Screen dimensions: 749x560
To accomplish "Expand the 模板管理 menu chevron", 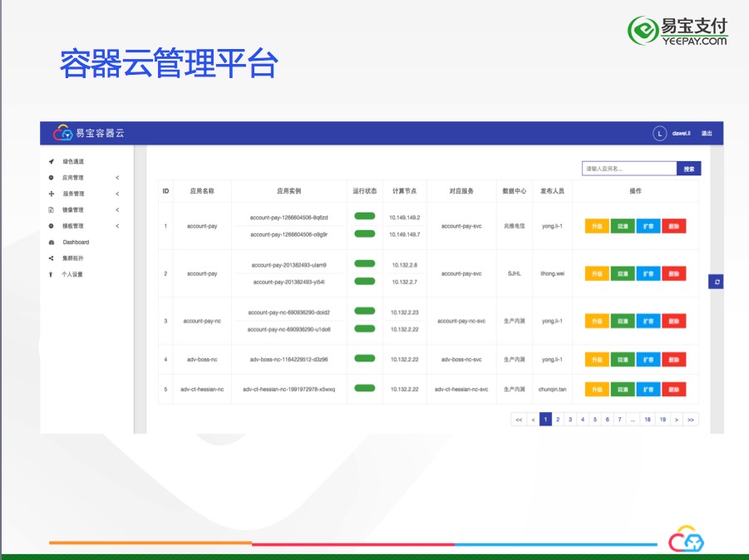I will pyautogui.click(x=117, y=226).
